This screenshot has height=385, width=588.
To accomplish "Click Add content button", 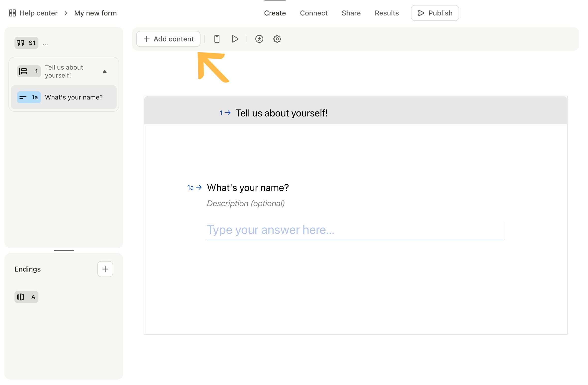I will click(x=168, y=39).
